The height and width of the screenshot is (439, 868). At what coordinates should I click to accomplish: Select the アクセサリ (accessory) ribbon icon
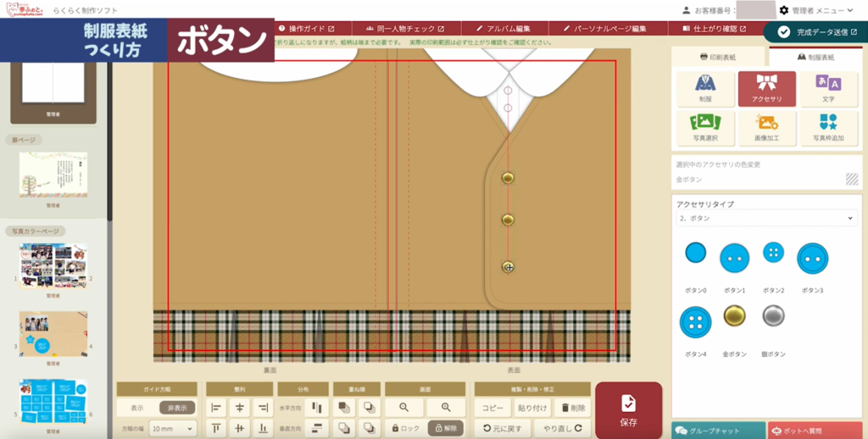[x=766, y=88]
